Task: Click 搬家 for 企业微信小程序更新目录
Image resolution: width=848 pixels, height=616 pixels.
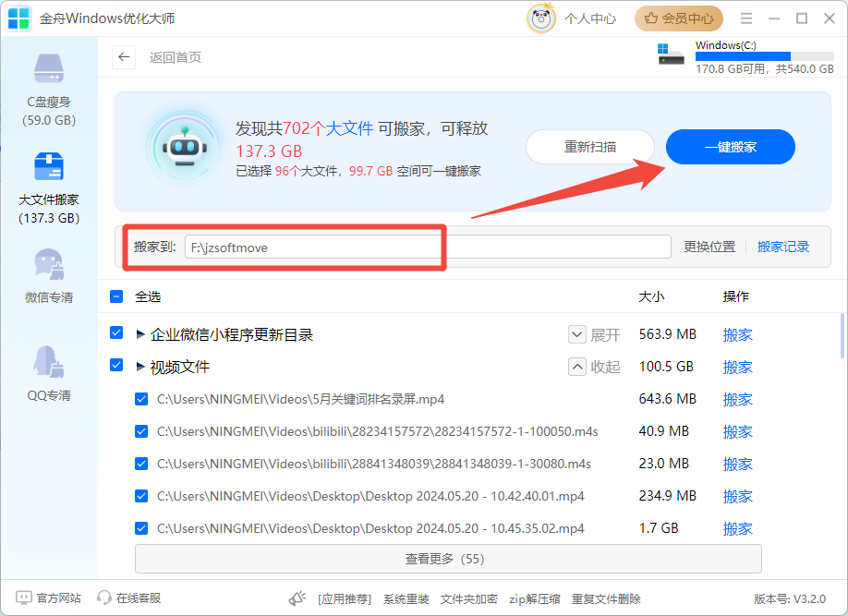Action: pos(738,334)
